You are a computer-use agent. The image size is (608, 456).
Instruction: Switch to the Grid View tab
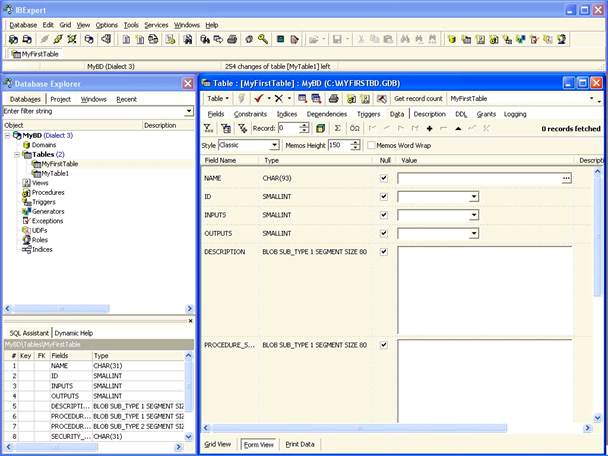tap(218, 444)
